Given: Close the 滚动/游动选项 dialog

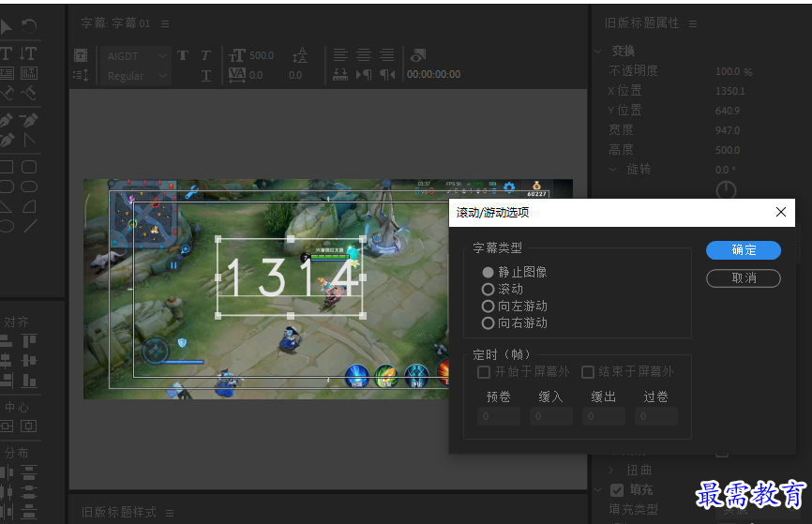Looking at the screenshot, I should [x=781, y=212].
